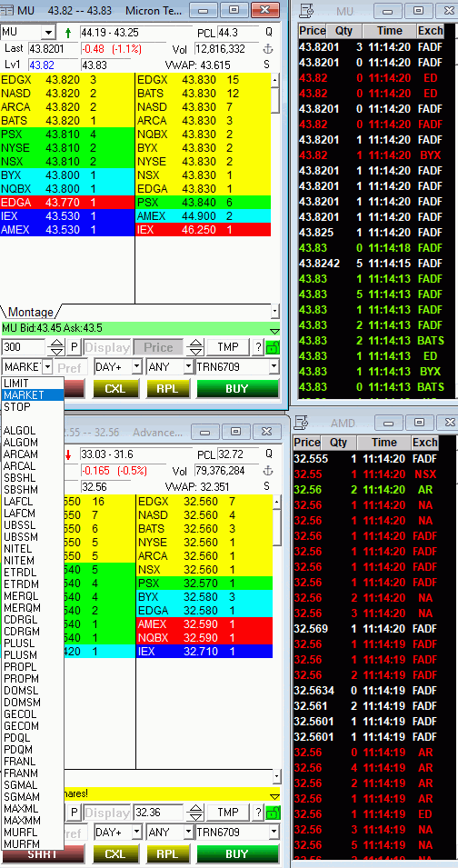Choose SGMAL in the order type list

pyautogui.click(x=34, y=785)
